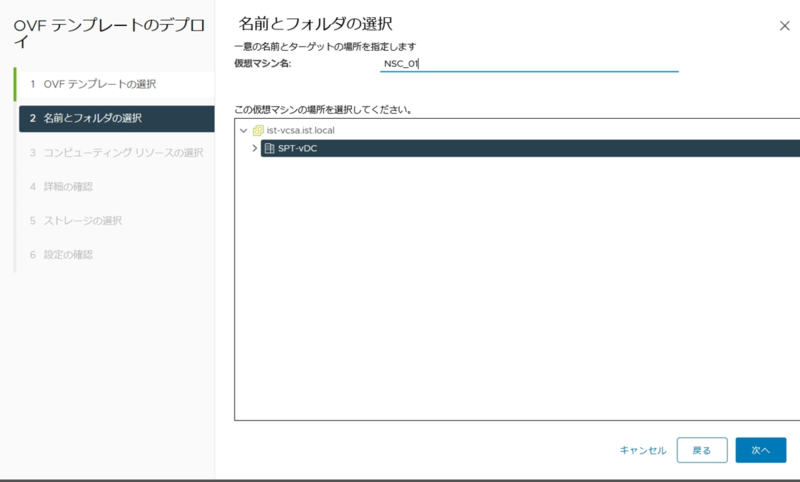Viewport: 800px width, 482px height.
Task: Select step 2 名前とフォルダの選択
Action: [116, 118]
